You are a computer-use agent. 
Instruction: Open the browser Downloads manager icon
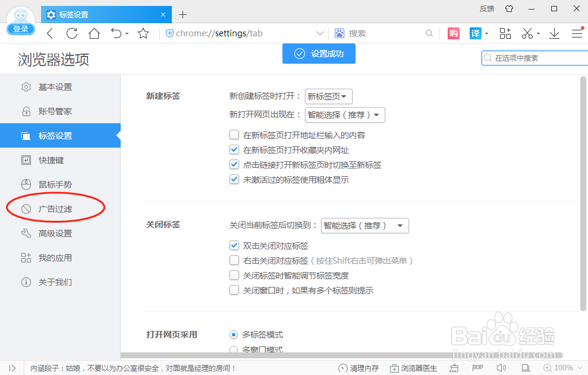click(x=554, y=33)
